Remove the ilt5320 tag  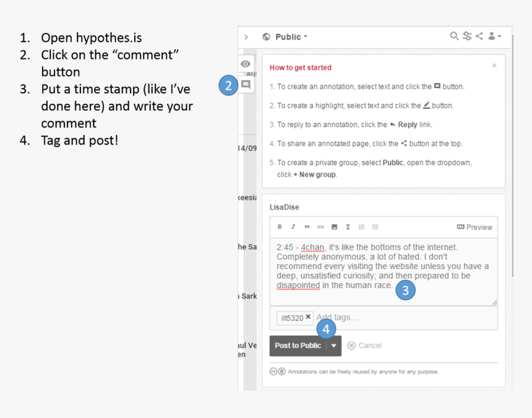[308, 317]
